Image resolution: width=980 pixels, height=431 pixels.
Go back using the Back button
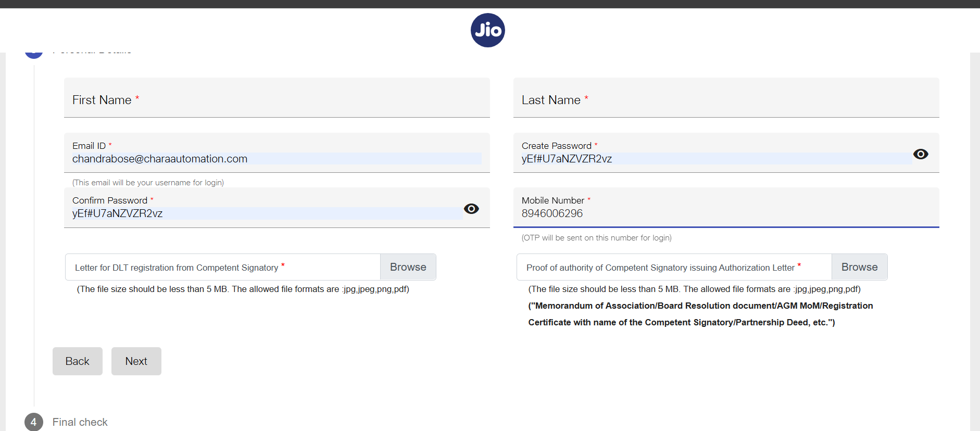pos(77,361)
